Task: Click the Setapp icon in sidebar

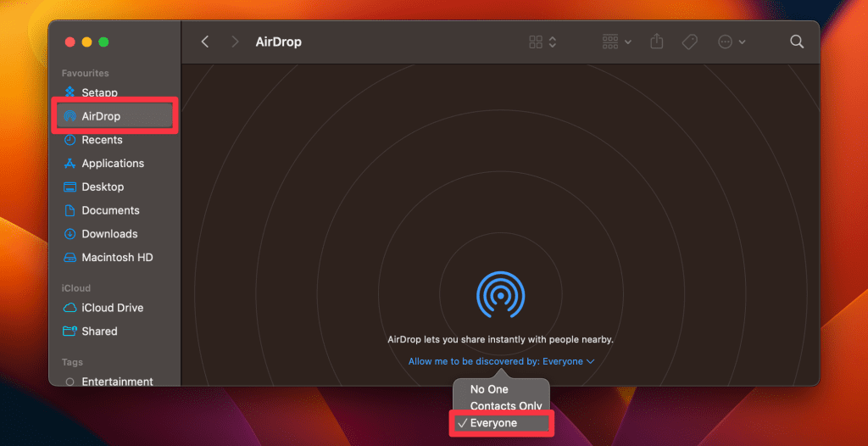Action: pyautogui.click(x=70, y=92)
